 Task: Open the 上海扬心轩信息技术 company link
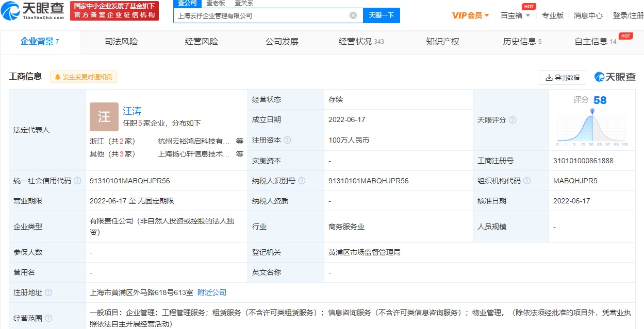click(x=194, y=153)
